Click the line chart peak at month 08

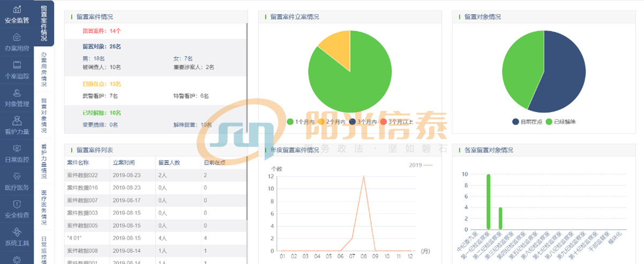pos(364,176)
